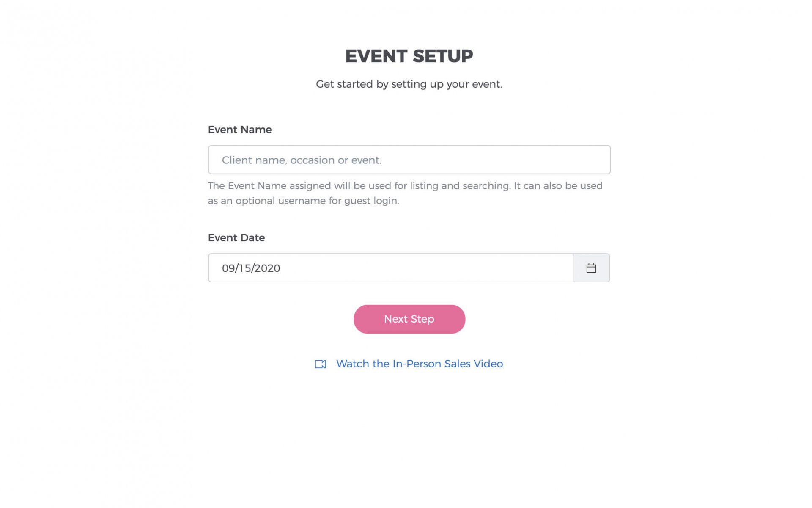Open the Watch the In-Person Sales Video link
812x508 pixels.
[419, 364]
